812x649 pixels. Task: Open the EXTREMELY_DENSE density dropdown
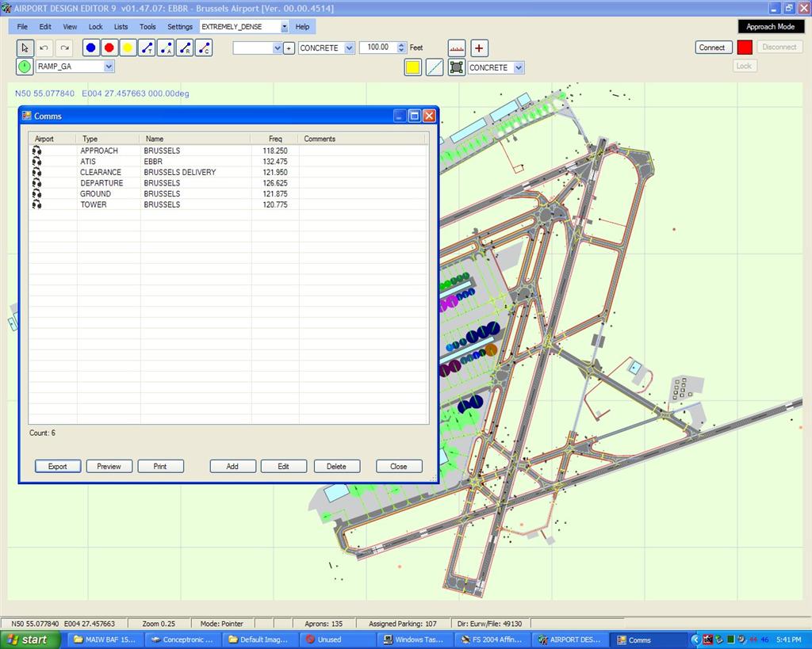click(x=284, y=27)
